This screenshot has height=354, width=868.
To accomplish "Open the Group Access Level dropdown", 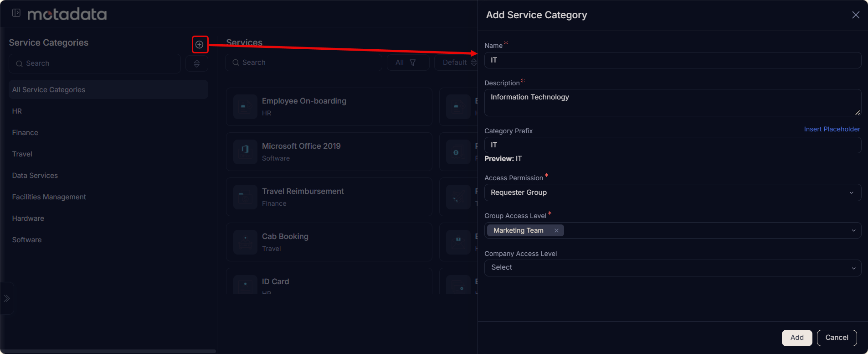I will click(x=673, y=230).
